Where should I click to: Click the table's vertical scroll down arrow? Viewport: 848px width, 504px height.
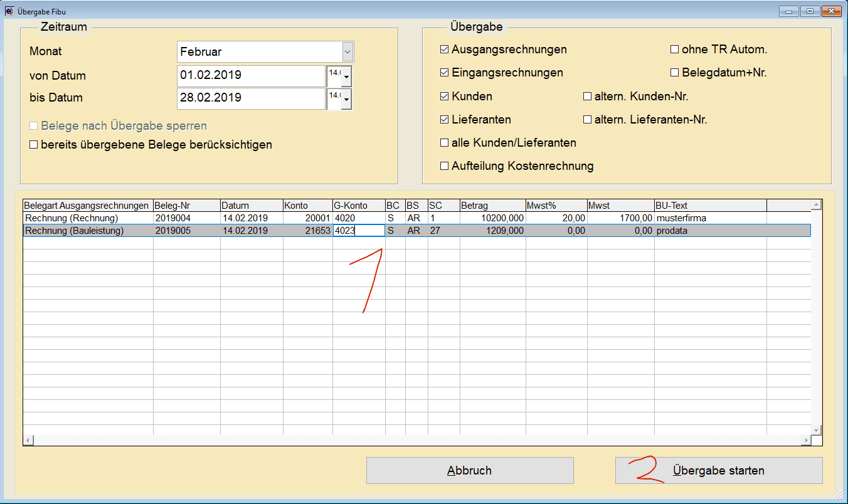coord(816,430)
